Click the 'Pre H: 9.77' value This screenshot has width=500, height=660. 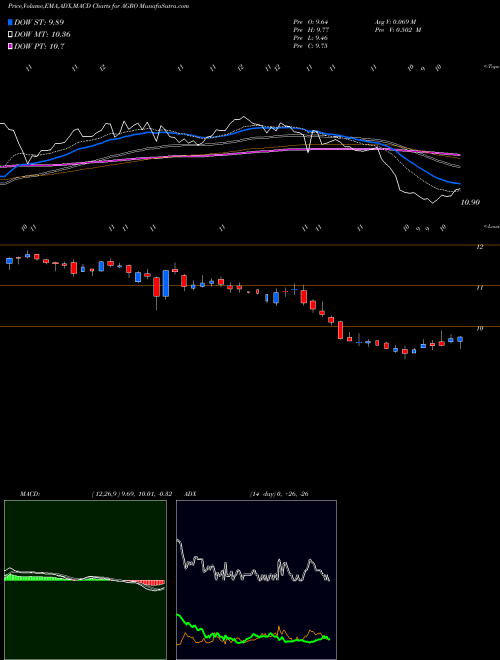point(311,30)
